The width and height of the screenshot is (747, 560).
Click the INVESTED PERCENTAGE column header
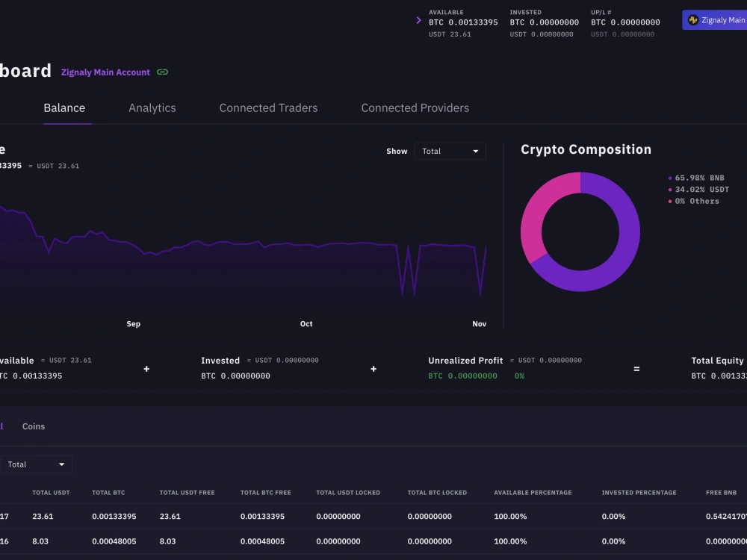click(639, 492)
